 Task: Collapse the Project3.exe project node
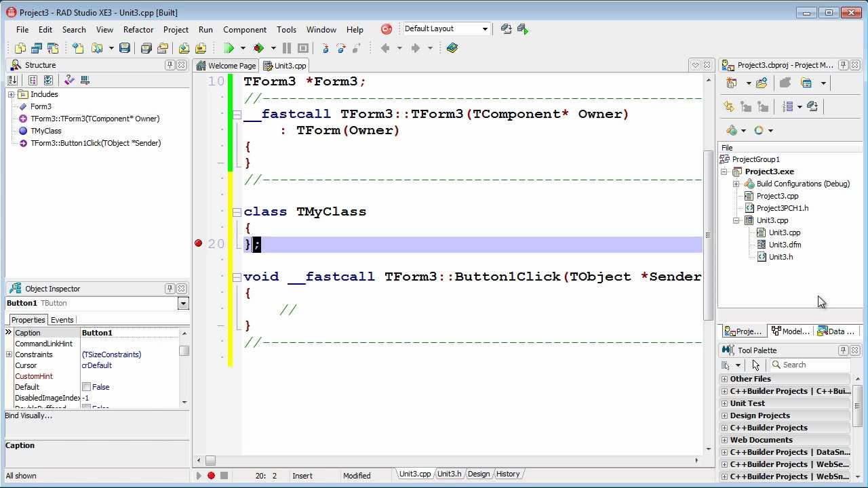pyautogui.click(x=724, y=171)
